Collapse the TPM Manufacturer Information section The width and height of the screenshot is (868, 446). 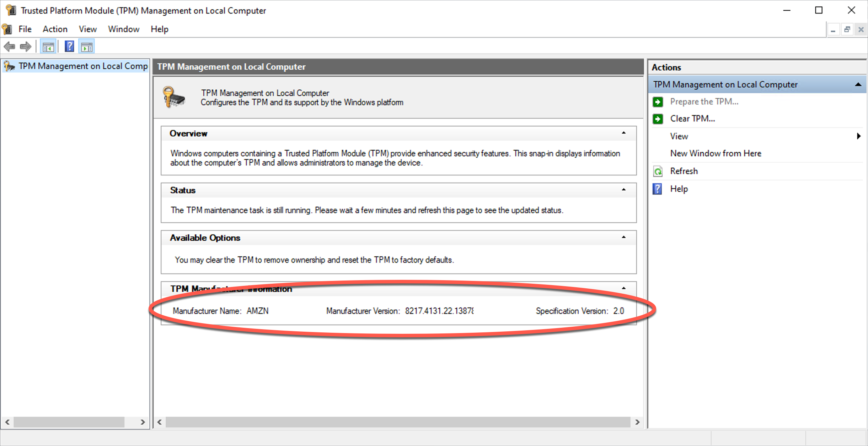coord(623,288)
